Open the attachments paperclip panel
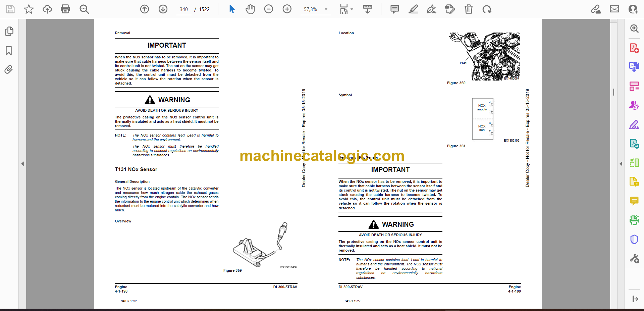Image resolution: width=644 pixels, height=311 pixels. [9, 69]
